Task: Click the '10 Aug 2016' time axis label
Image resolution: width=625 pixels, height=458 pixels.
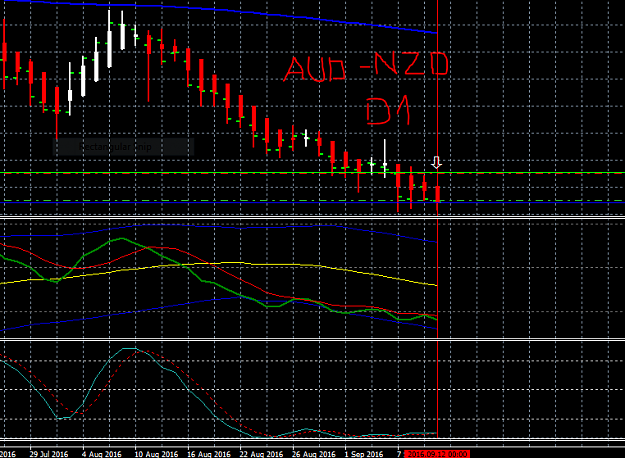Action: click(x=156, y=454)
